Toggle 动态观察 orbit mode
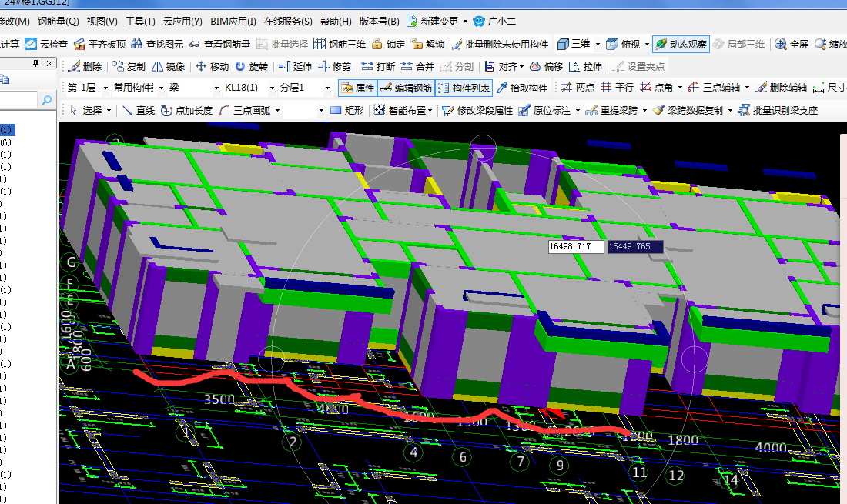 click(681, 44)
